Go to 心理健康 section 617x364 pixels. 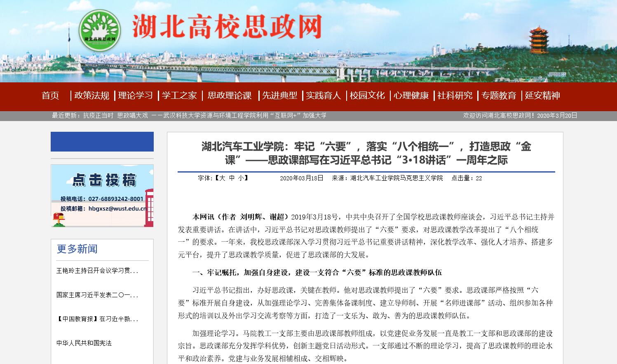[x=411, y=96]
